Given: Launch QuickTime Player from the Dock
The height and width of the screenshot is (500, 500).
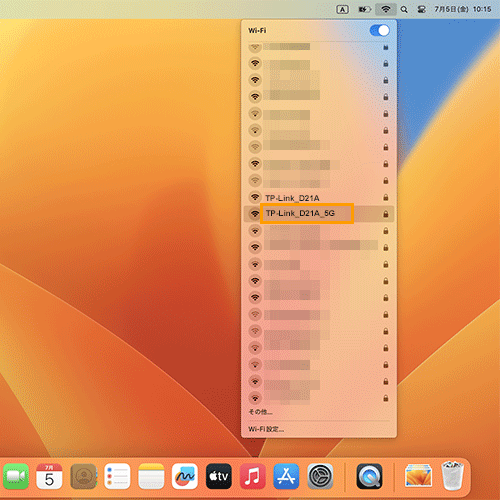Looking at the screenshot, I should coord(369,476).
